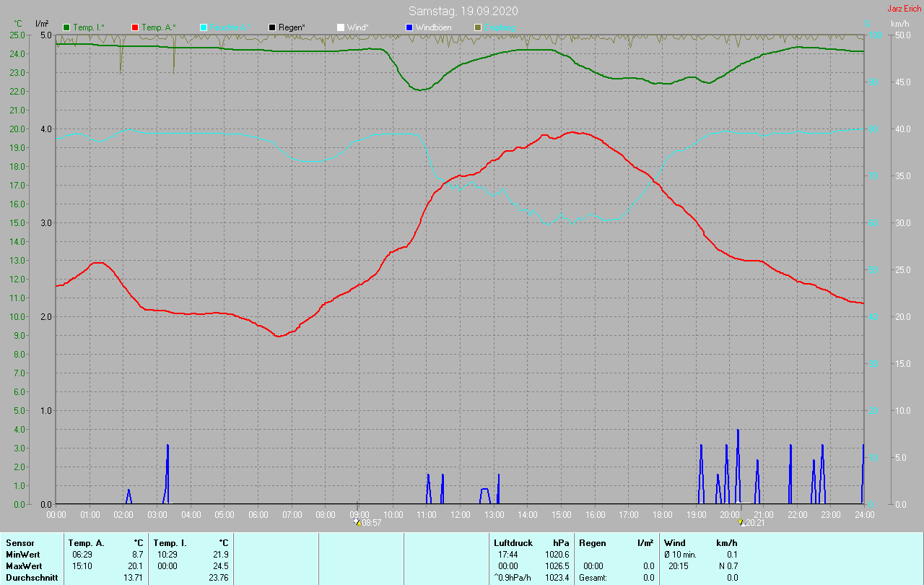Select the Luftdruck header in statistics panel
Viewport: 924px width, 585px height.
click(512, 542)
